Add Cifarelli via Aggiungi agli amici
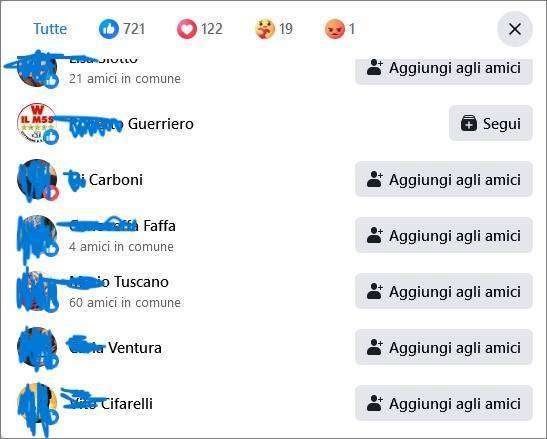The height and width of the screenshot is (439, 547). [444, 403]
